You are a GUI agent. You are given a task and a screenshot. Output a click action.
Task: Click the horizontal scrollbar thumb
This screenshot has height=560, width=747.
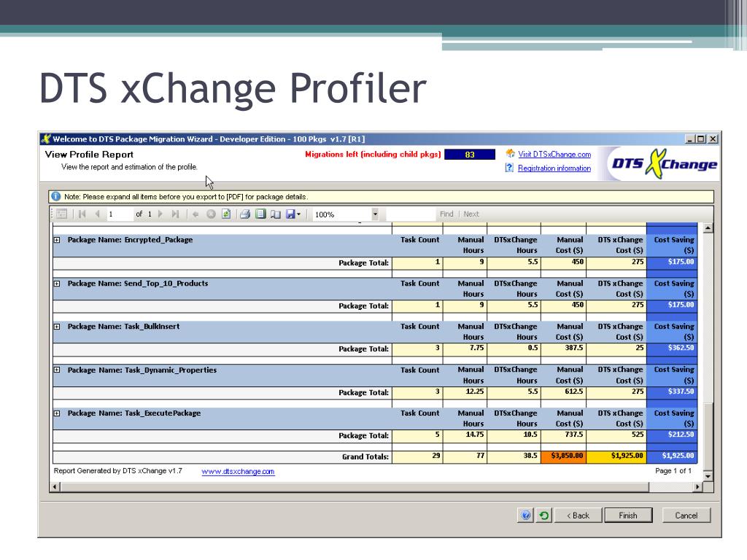[x=355, y=486]
